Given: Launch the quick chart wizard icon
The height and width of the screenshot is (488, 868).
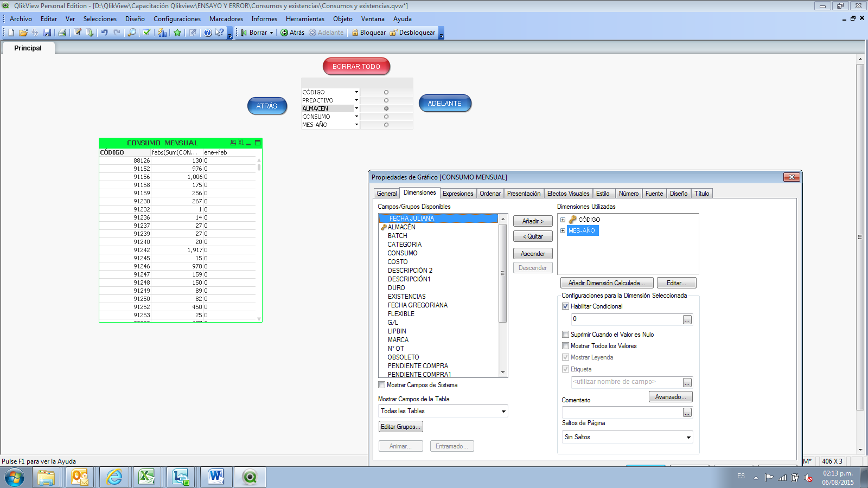Looking at the screenshot, I should (x=162, y=33).
